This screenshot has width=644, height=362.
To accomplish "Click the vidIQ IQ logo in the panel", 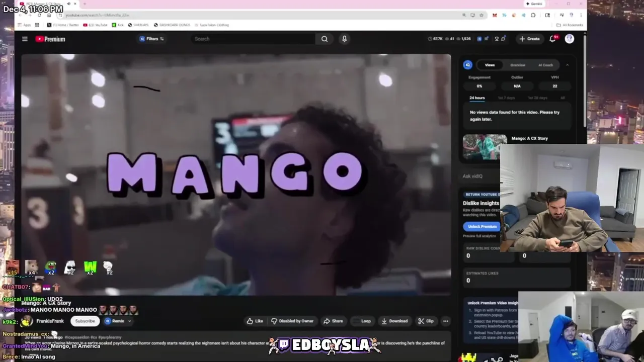I will point(468,65).
